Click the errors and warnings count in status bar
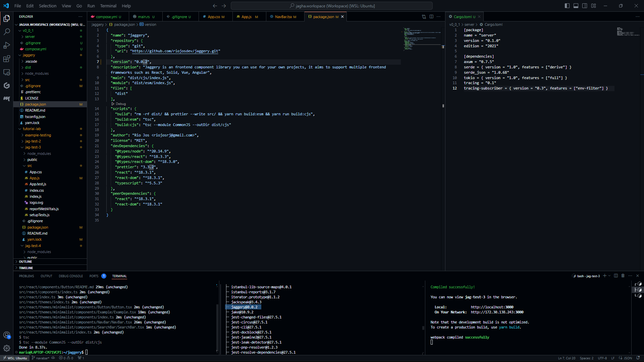This screenshot has height=362, width=644. (x=66, y=358)
